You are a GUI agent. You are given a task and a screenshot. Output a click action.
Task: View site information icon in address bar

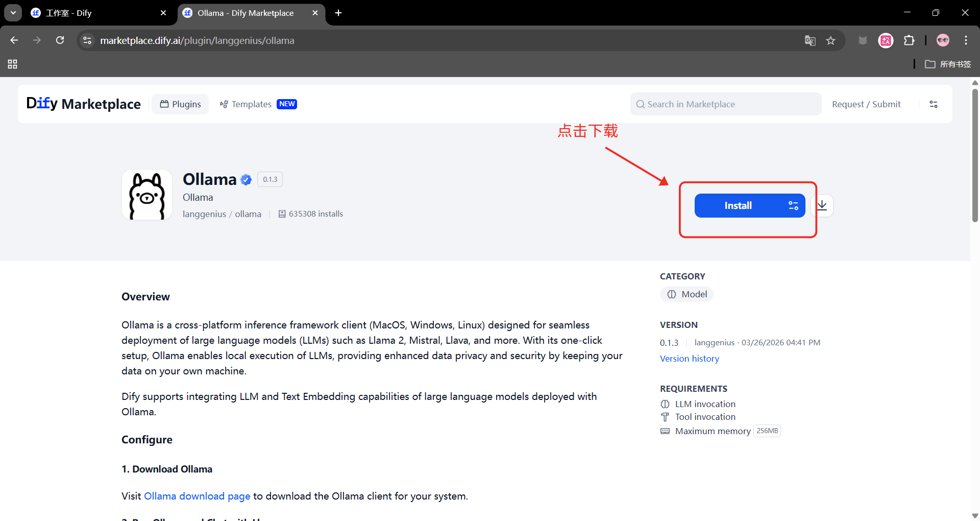(x=87, y=40)
